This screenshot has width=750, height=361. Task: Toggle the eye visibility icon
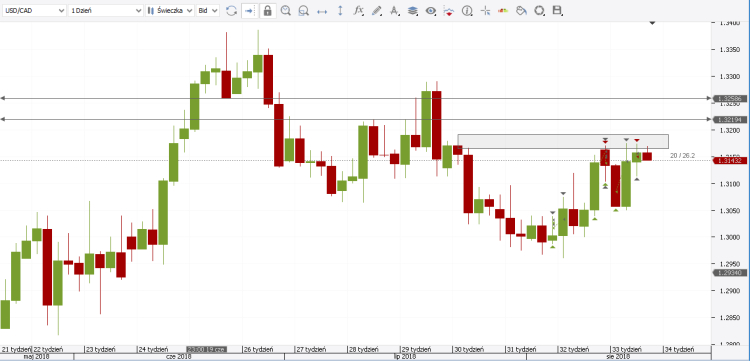pos(430,10)
